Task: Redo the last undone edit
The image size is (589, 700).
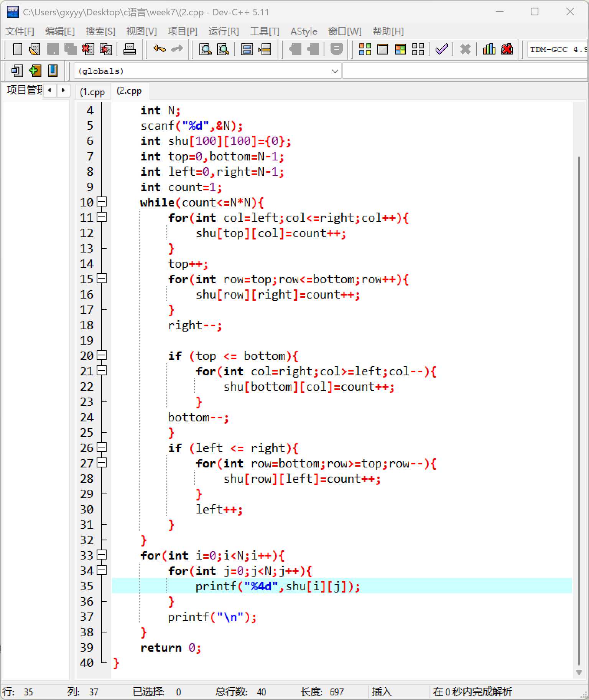Action: tap(177, 49)
